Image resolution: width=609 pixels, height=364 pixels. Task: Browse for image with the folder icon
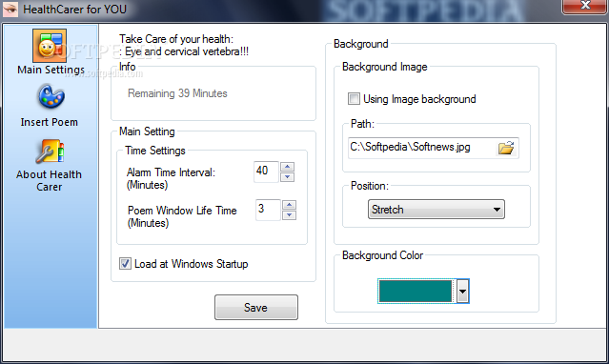[506, 148]
